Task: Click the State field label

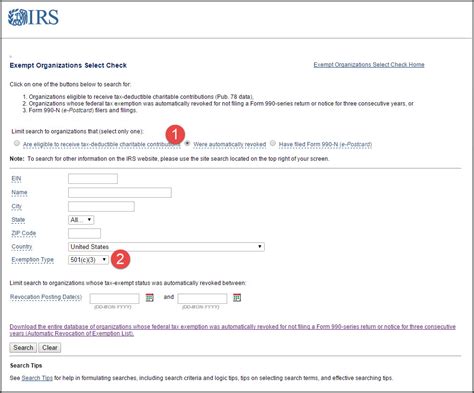Action: (18, 220)
